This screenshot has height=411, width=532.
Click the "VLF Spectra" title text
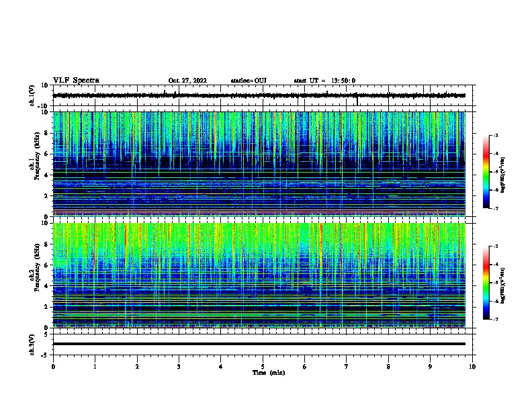(76, 81)
